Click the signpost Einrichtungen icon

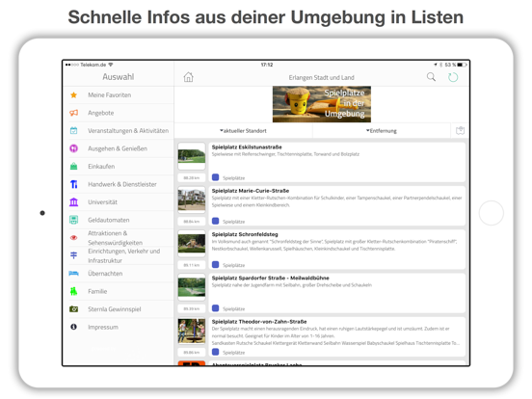click(73, 255)
